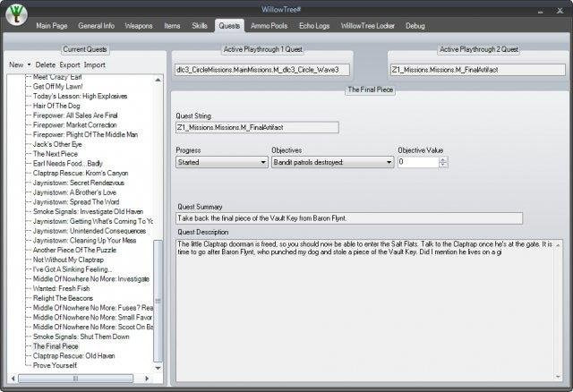Select Claptrap Rescue: Old Haven
This screenshot has width=573, height=392.
[73, 356]
